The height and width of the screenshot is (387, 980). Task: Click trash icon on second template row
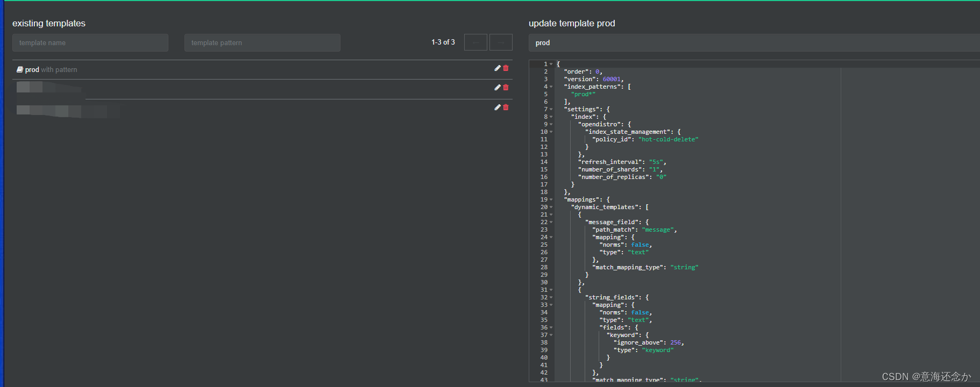tap(506, 88)
